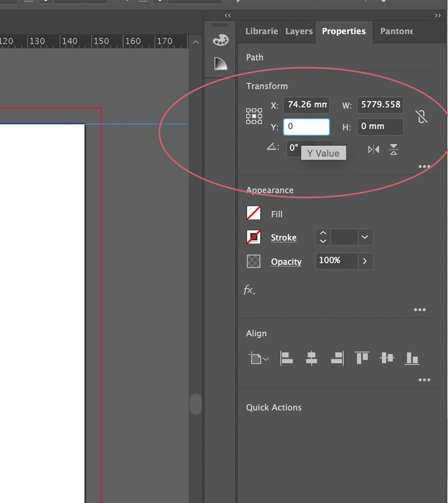
Task: Click the Y value input field
Action: [x=307, y=127]
